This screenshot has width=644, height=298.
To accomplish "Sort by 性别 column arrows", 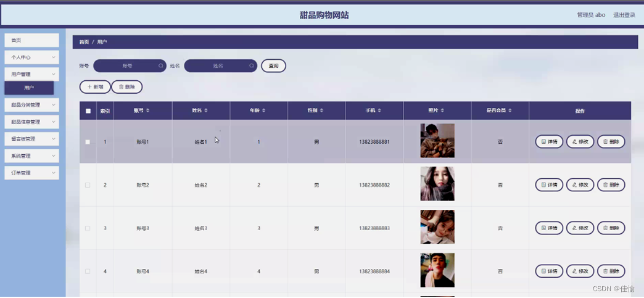I will [321, 111].
